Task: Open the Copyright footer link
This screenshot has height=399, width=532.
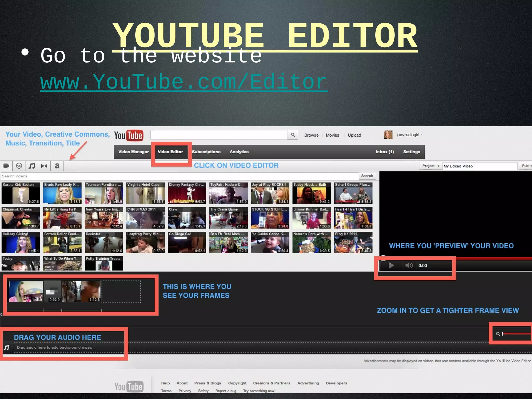Action: click(237, 383)
